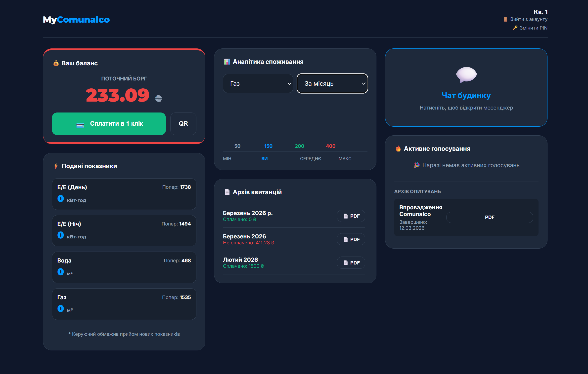588x374 pixels.
Task: Click the credit card icon on pay button
Action: 80,125
